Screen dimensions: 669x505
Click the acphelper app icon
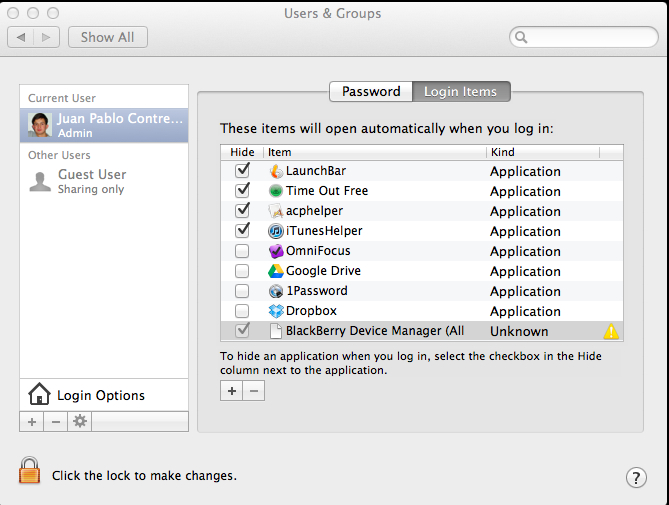pos(276,211)
